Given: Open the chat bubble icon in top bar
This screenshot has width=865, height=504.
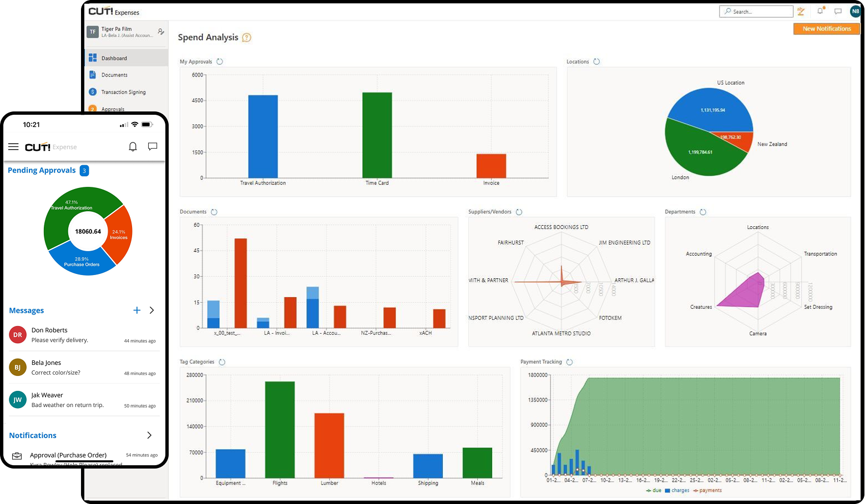Looking at the screenshot, I should [838, 11].
